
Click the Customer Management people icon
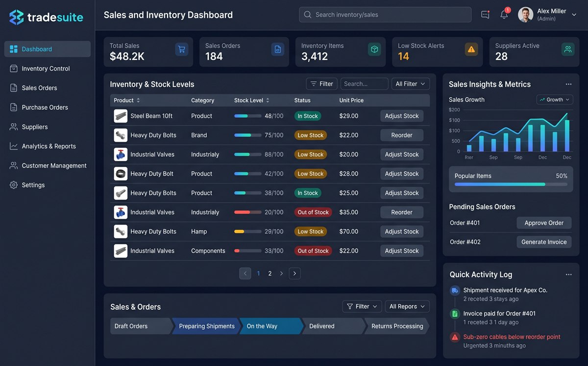(14, 166)
